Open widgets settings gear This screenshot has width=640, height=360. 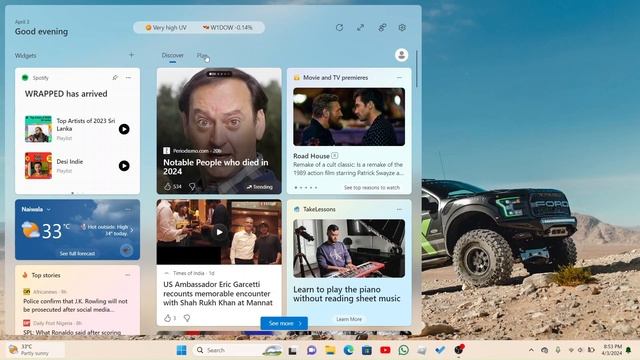[x=402, y=28]
